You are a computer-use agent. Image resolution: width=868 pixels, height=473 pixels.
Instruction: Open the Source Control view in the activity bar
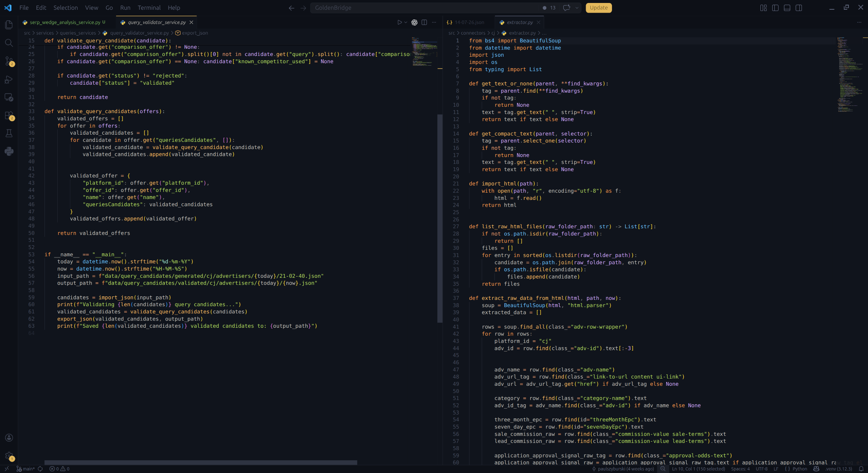click(x=9, y=61)
